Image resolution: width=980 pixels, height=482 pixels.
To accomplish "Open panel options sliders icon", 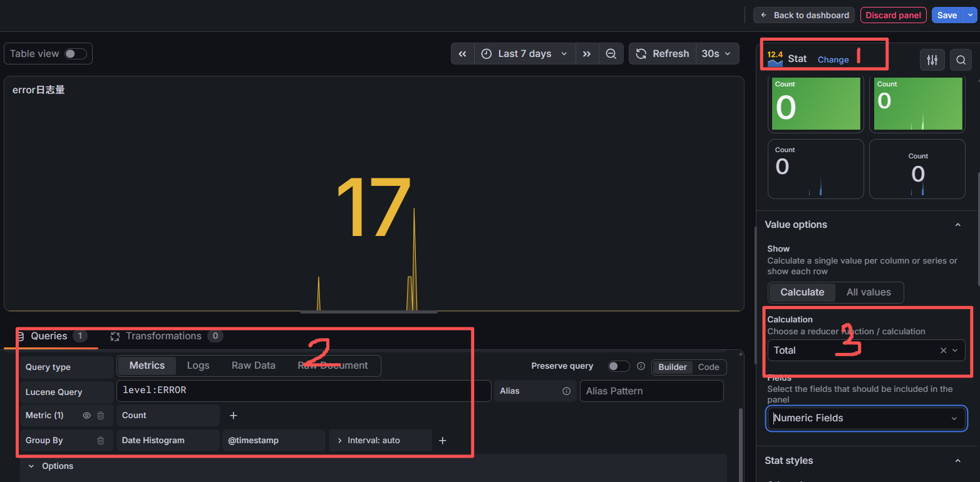I will click(932, 60).
